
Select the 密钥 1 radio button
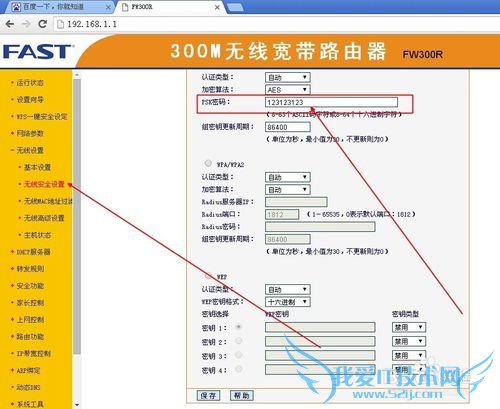(x=238, y=327)
